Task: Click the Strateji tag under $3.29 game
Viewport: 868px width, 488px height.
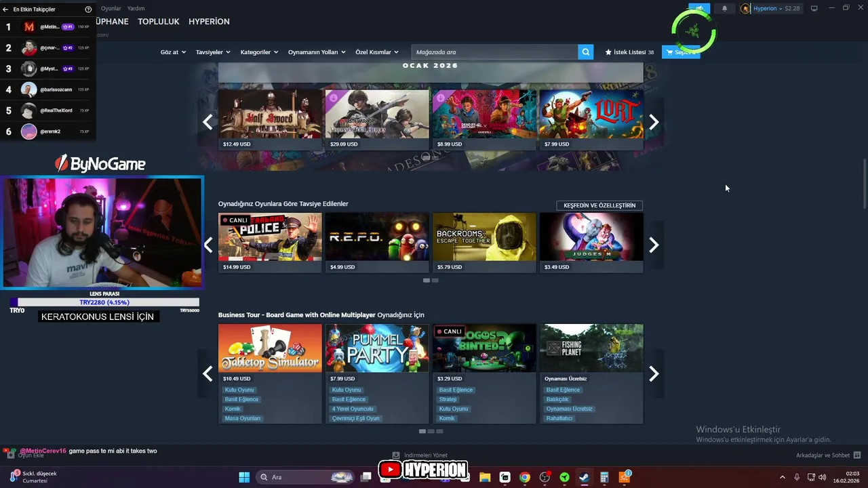Action: pyautogui.click(x=448, y=399)
